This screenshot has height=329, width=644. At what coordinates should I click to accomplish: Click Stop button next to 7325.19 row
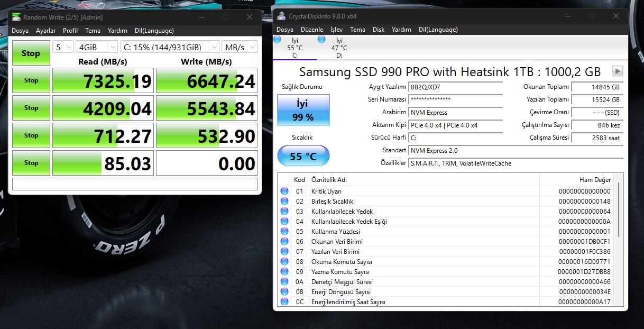(31, 80)
